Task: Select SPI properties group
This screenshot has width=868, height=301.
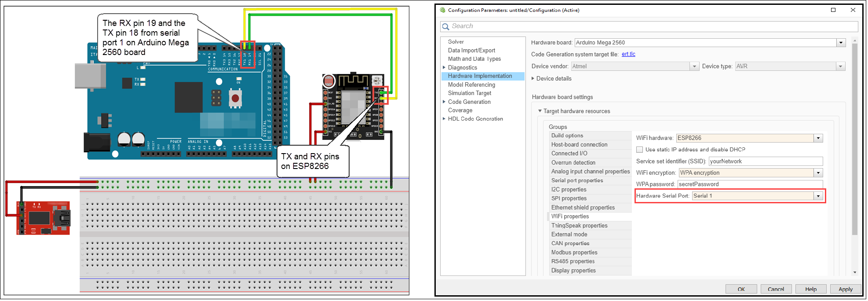Action: click(x=590, y=198)
